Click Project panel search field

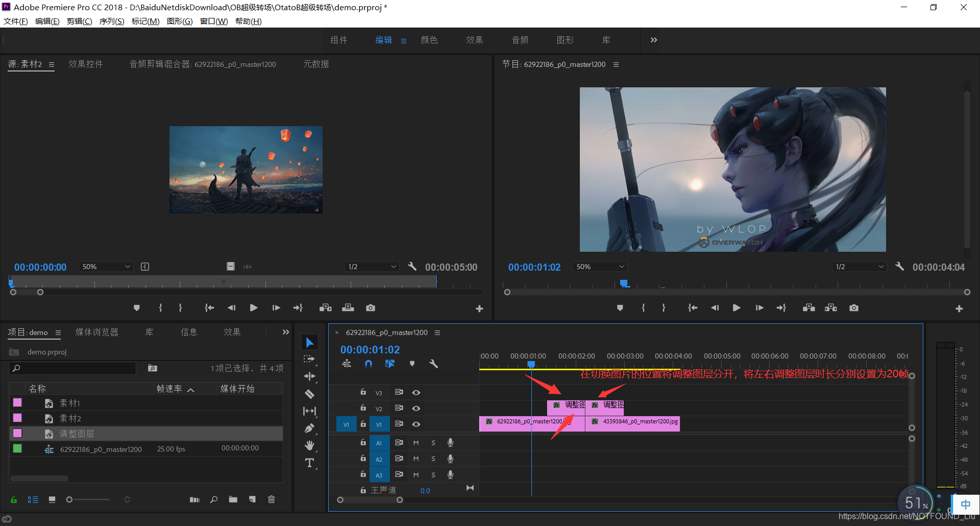tap(73, 368)
